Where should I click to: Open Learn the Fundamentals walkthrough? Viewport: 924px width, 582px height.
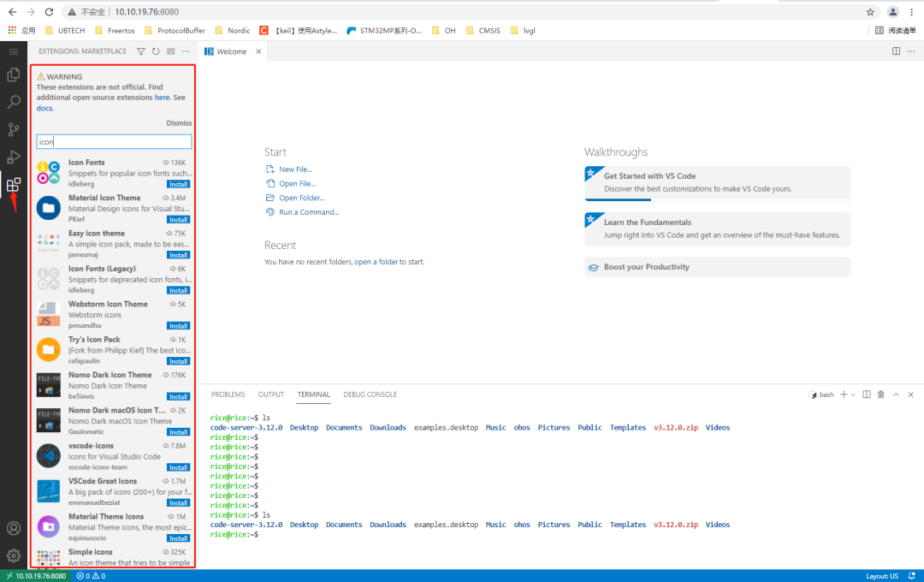pos(717,229)
